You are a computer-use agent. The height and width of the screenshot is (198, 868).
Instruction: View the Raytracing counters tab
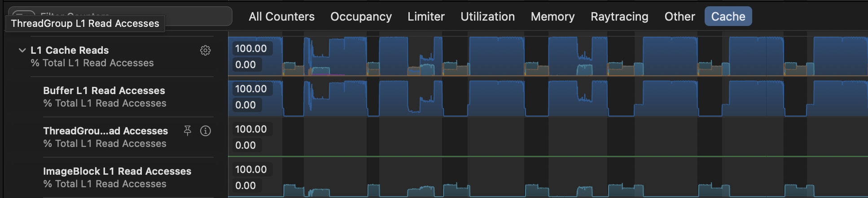tap(619, 17)
